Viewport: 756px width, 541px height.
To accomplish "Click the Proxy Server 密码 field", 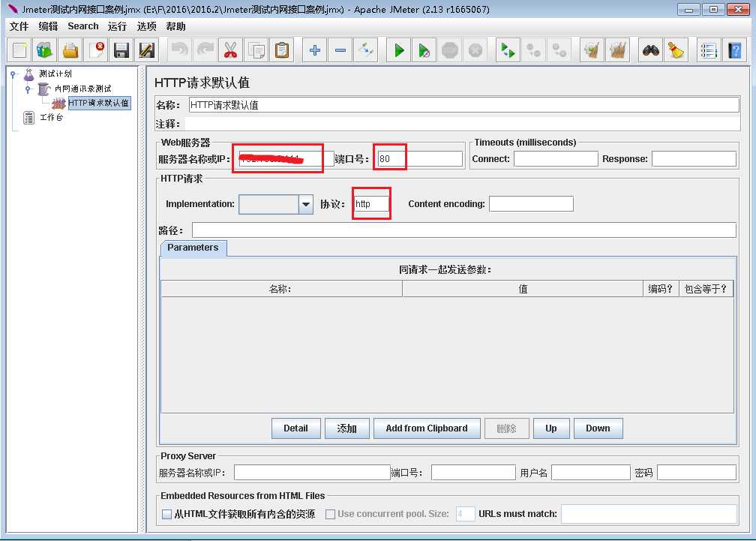I will coord(697,473).
